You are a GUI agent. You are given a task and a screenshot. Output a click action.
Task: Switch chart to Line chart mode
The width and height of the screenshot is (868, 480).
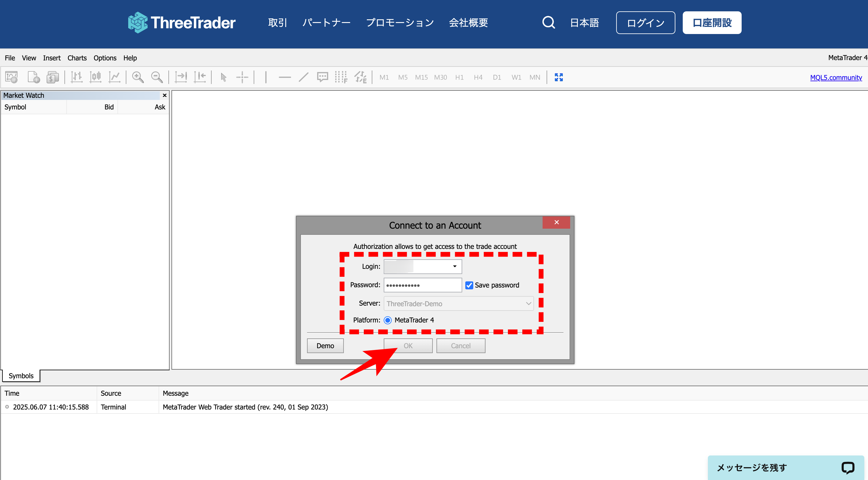tap(115, 77)
